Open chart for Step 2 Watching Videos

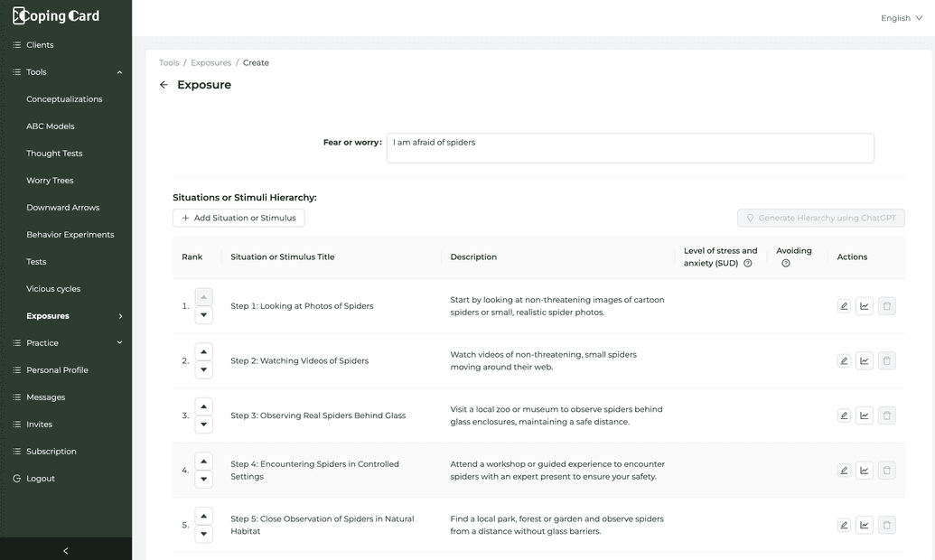pyautogui.click(x=864, y=360)
